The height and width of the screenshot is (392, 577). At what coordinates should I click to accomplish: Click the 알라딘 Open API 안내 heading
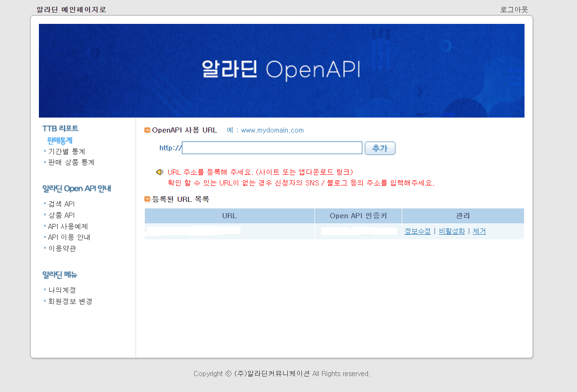pyautogui.click(x=77, y=189)
